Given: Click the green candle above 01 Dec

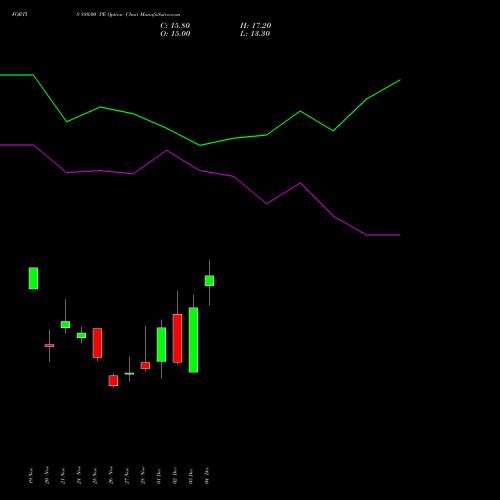Looking at the screenshot, I should [x=161, y=345].
